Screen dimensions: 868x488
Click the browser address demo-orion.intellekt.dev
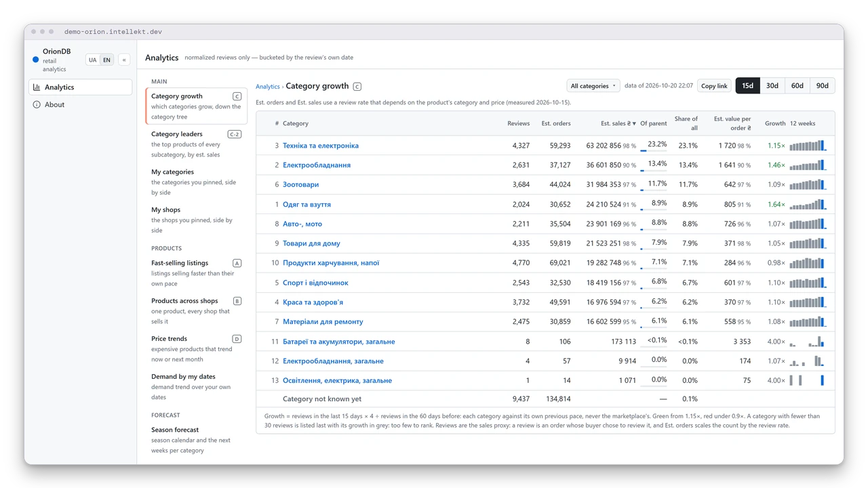click(113, 32)
